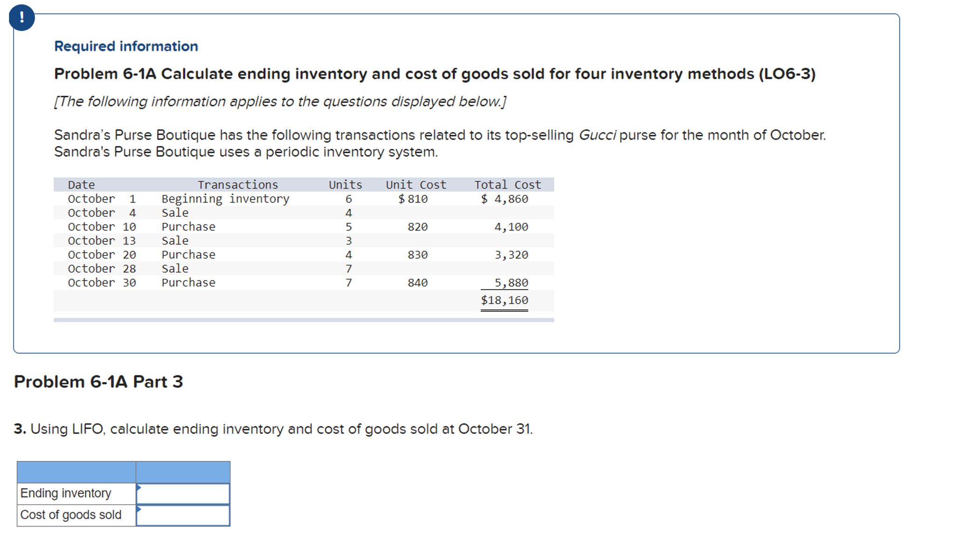Screen dimensions: 962x560
Task: Click the Cost of goods sold row label
Action: point(71,515)
